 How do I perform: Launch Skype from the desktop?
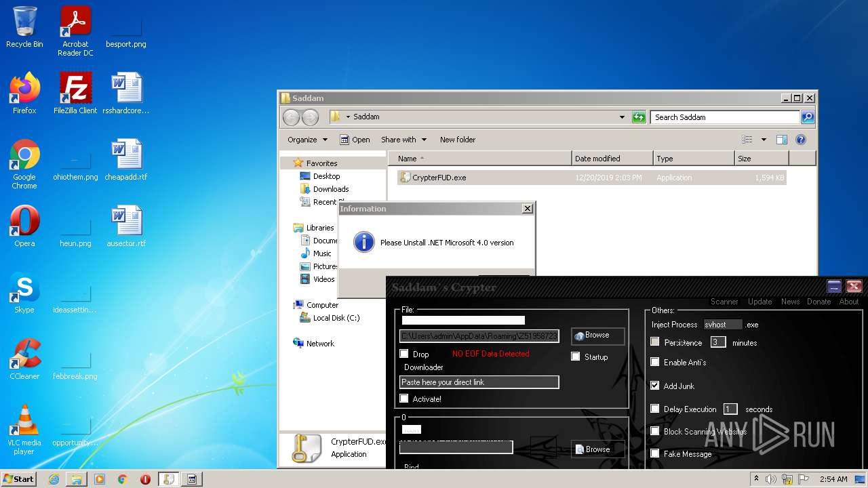tap(24, 293)
